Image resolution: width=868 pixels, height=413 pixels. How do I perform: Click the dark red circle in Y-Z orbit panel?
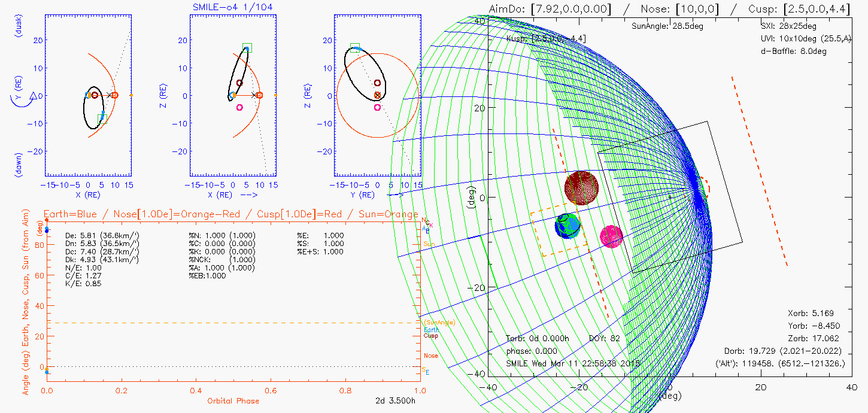tap(377, 83)
